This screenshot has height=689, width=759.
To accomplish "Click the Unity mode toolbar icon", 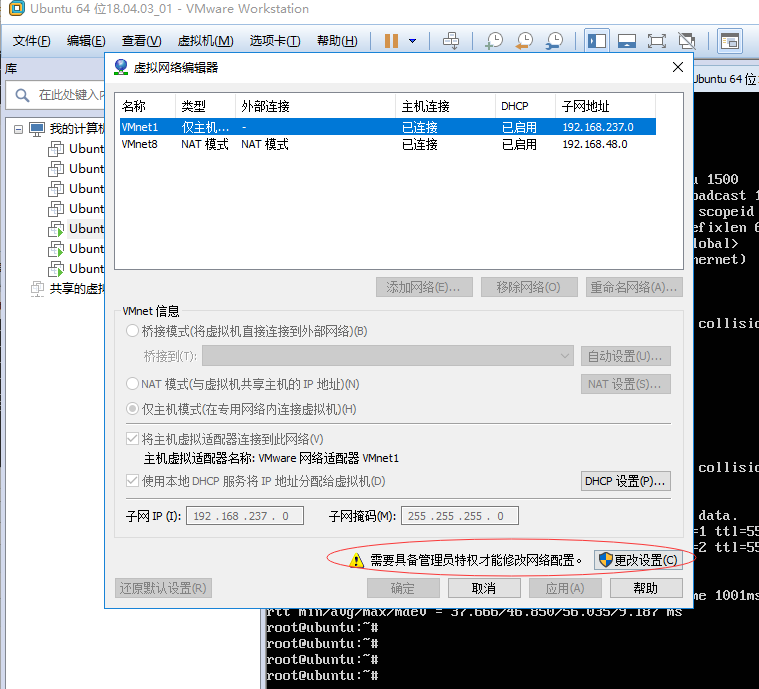I will coord(686,41).
